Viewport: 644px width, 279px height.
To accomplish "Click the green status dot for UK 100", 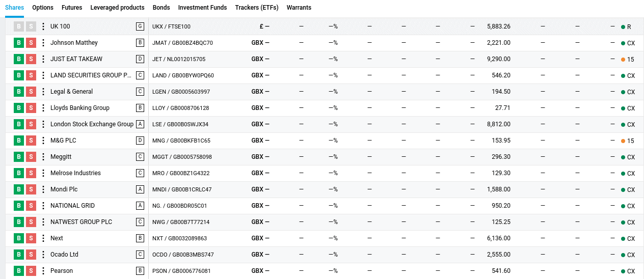I will click(623, 27).
